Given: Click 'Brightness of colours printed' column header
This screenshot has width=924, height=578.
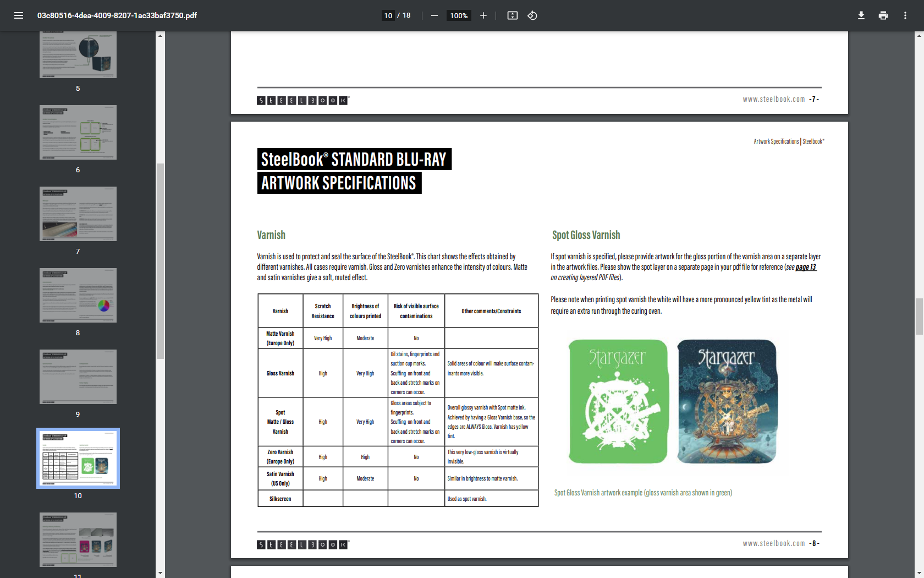Looking at the screenshot, I should [365, 311].
